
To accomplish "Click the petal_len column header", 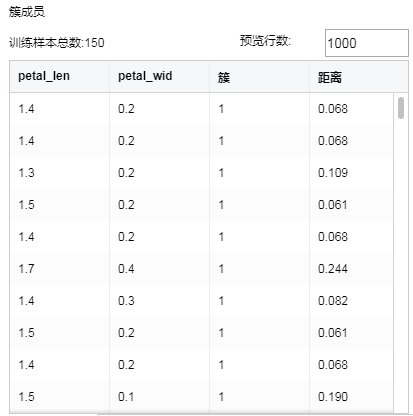I will (x=44, y=76).
